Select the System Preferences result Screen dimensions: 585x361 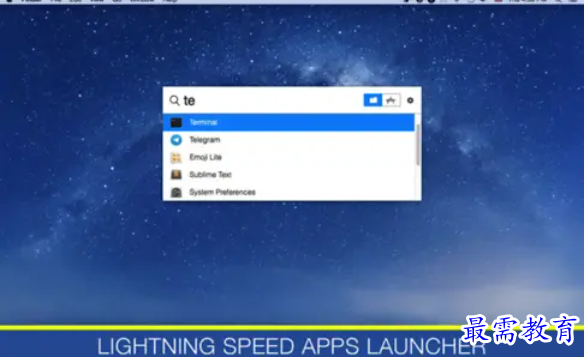coord(289,192)
